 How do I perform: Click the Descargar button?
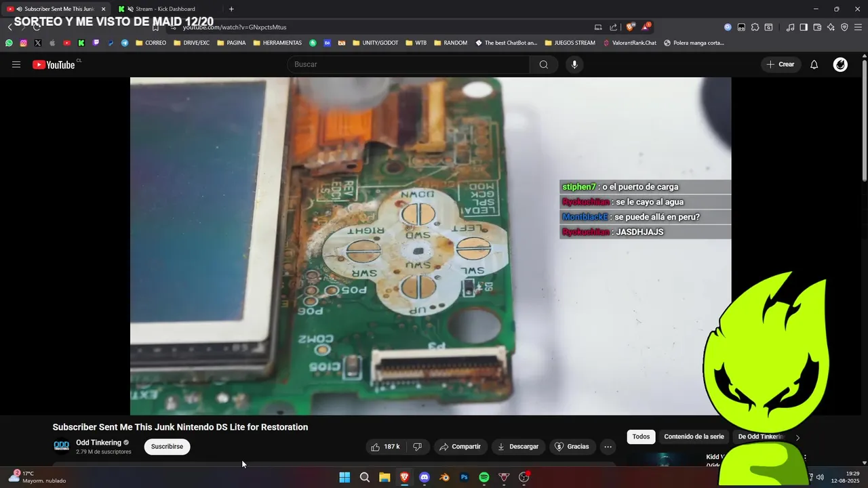[x=518, y=447]
